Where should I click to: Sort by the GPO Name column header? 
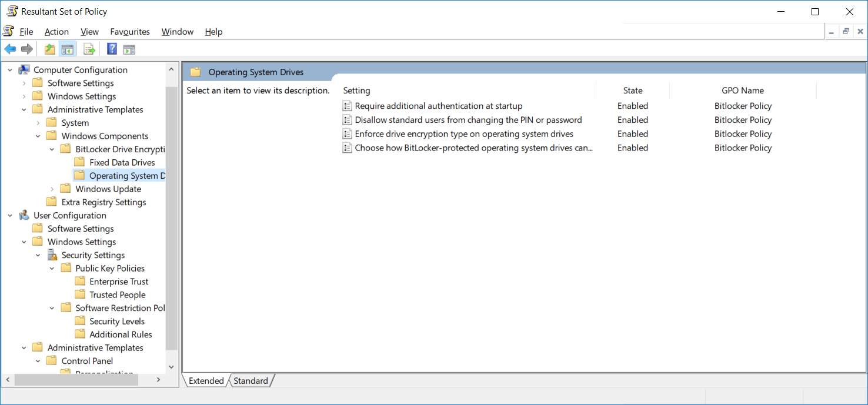pyautogui.click(x=742, y=90)
